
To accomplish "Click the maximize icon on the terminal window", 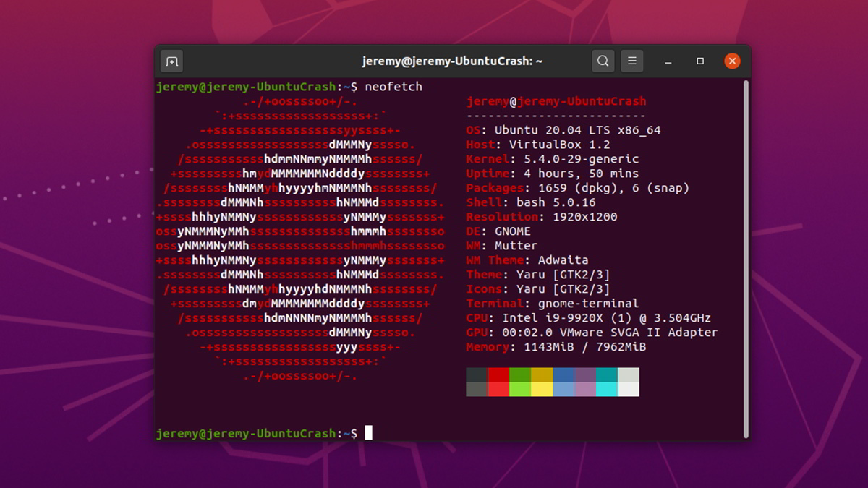I will 699,61.
